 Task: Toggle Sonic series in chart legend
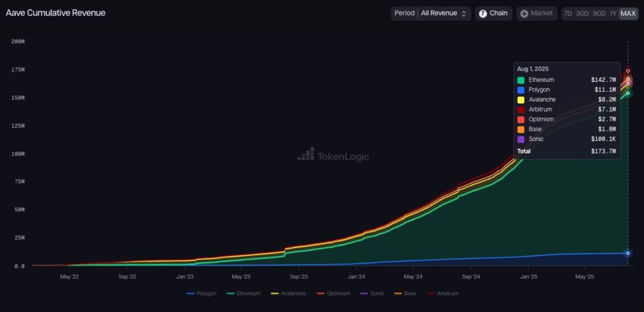[372, 294]
